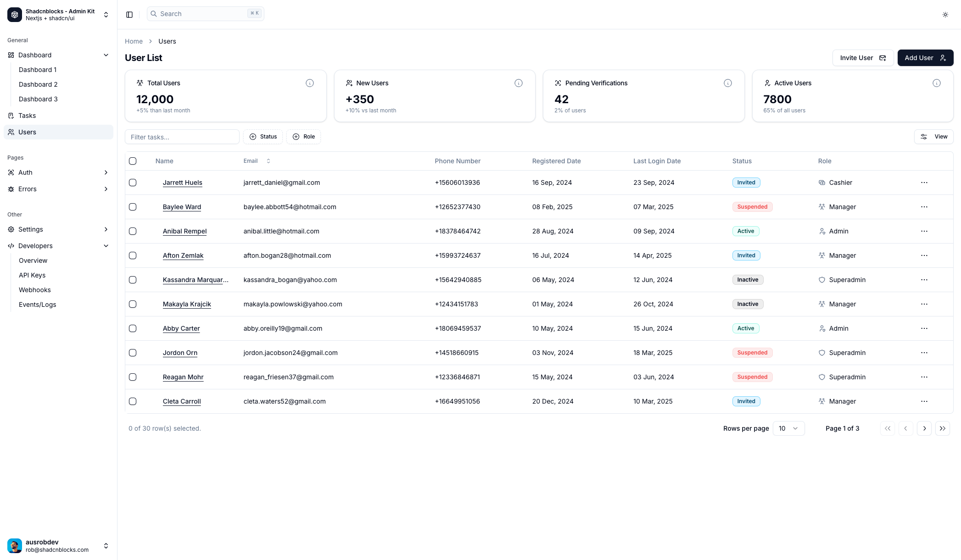Select the Abby Carter row checkbox

(x=133, y=328)
